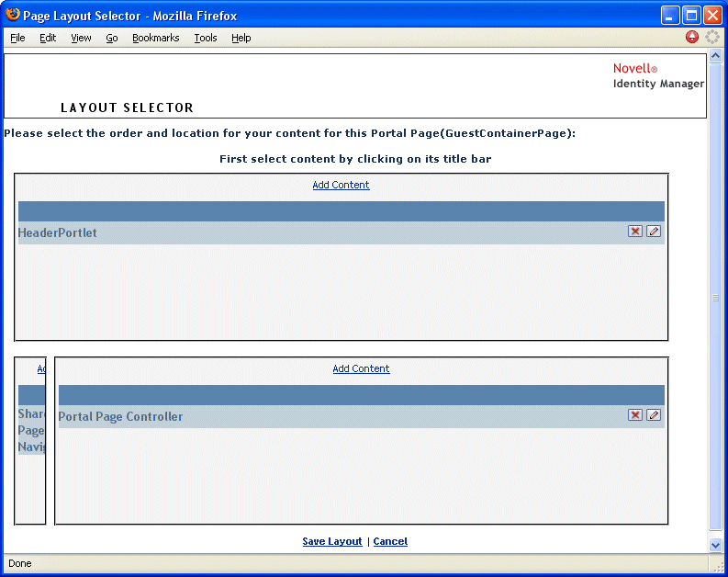Click the vertical scrollbar thumb
This screenshot has height=577, width=728.
(x=715, y=298)
